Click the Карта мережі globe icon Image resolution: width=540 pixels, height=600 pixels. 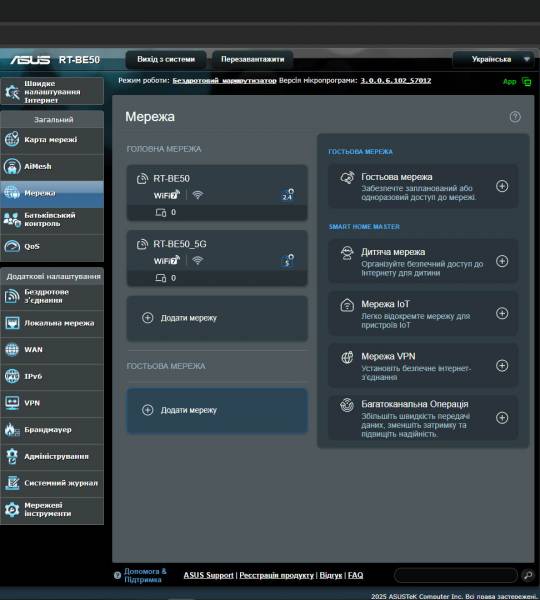pos(12,139)
